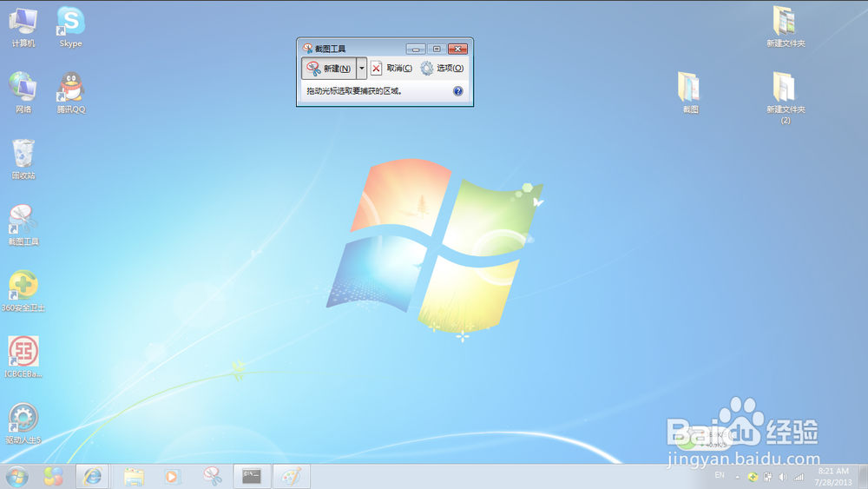Click the 360 security tray icon
Viewport: 868px width, 489px height.
[x=753, y=477]
